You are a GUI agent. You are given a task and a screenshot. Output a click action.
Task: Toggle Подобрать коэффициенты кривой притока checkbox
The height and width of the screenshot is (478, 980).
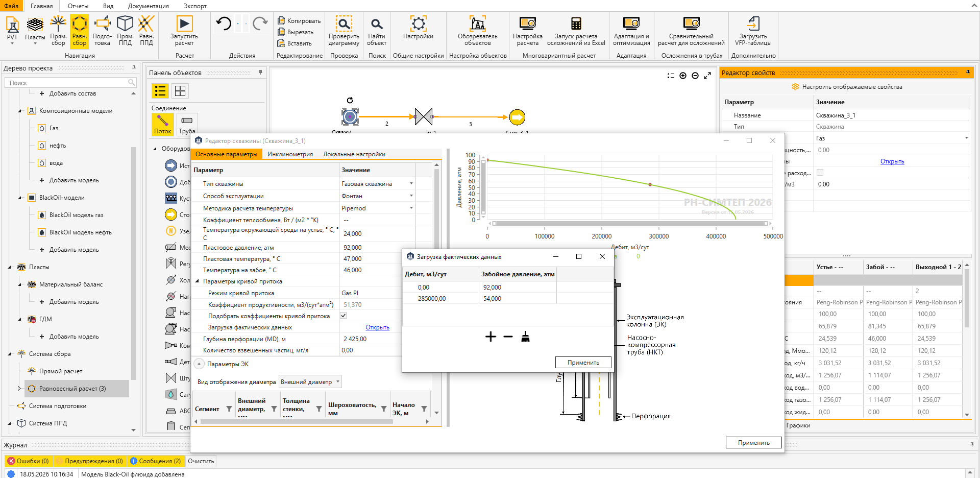(x=344, y=316)
